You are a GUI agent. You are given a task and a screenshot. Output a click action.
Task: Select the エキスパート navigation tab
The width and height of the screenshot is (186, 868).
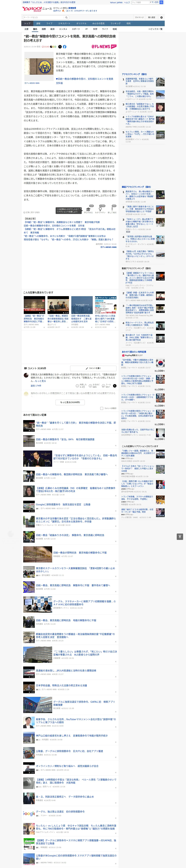[64, 24]
